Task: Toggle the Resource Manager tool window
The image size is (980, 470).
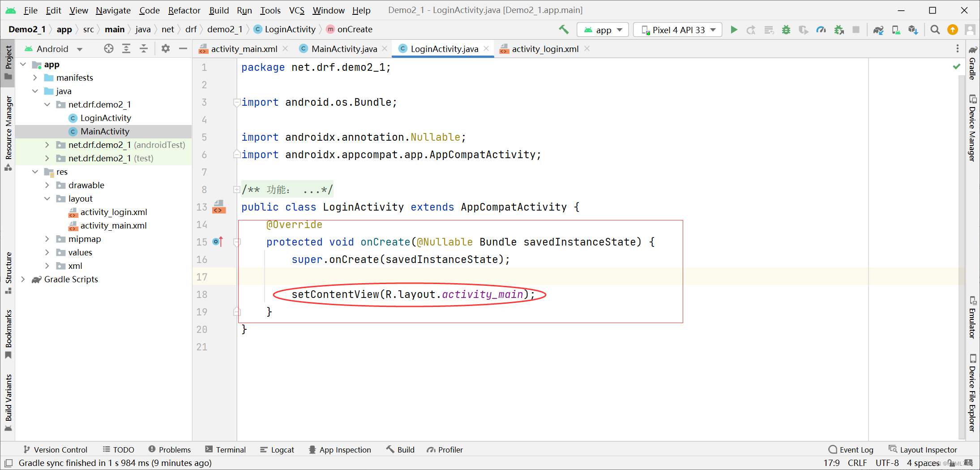Action: 8,133
